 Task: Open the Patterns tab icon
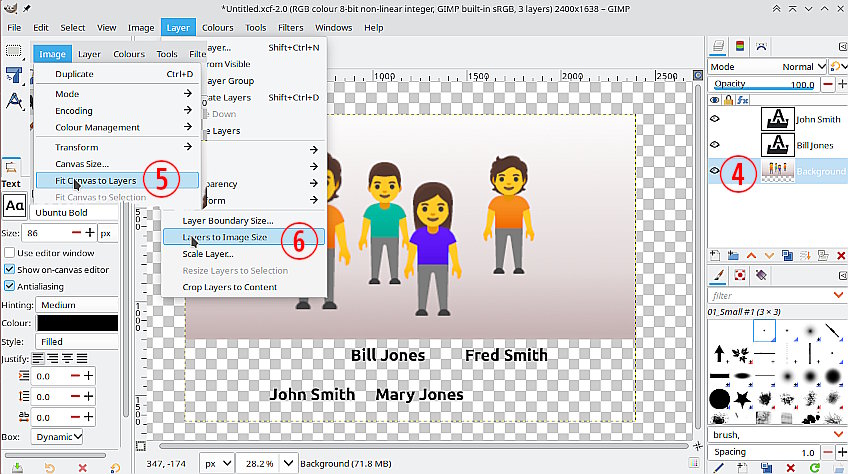coord(740,275)
